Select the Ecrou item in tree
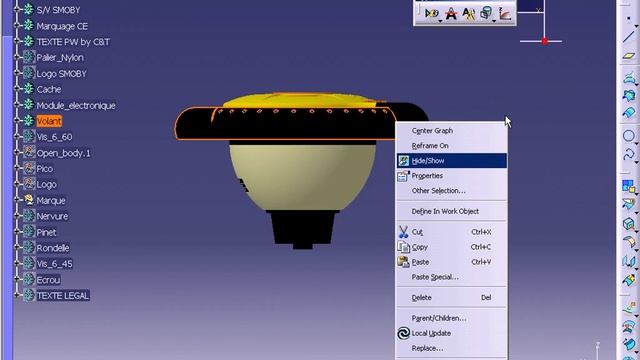The height and width of the screenshot is (360, 640). tap(48, 280)
